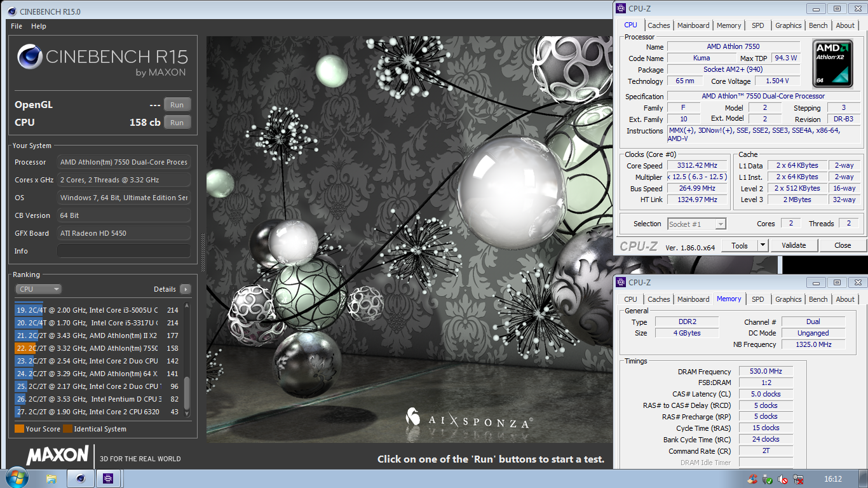Open the Windows Start menu
This screenshot has height=488, width=868.
coord(16,478)
